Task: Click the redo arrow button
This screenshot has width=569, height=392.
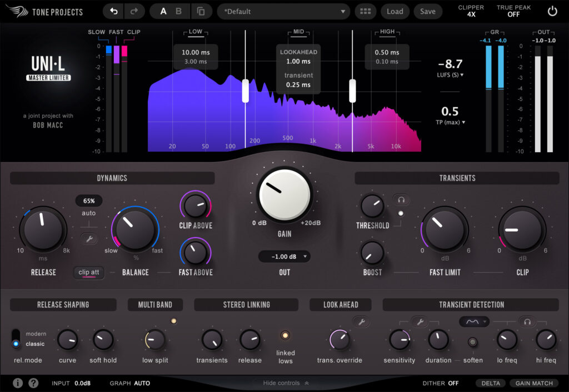Action: click(x=134, y=12)
